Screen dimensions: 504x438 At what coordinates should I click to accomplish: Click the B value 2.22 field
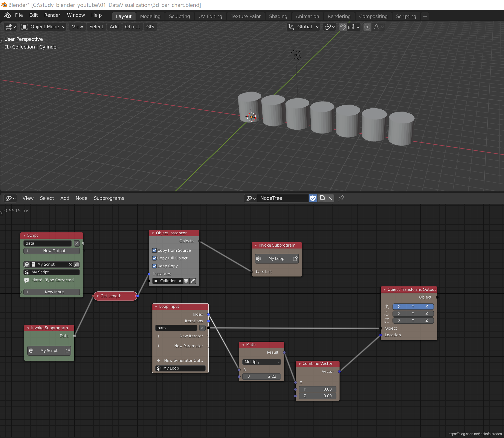pyautogui.click(x=261, y=376)
